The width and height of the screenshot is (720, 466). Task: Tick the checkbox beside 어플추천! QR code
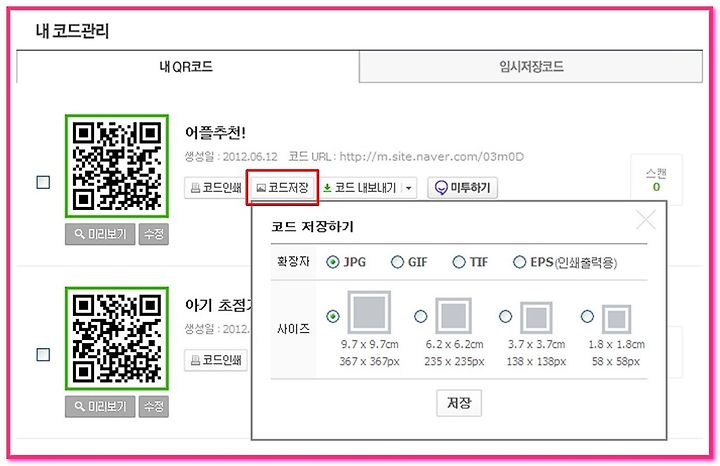click(x=43, y=182)
